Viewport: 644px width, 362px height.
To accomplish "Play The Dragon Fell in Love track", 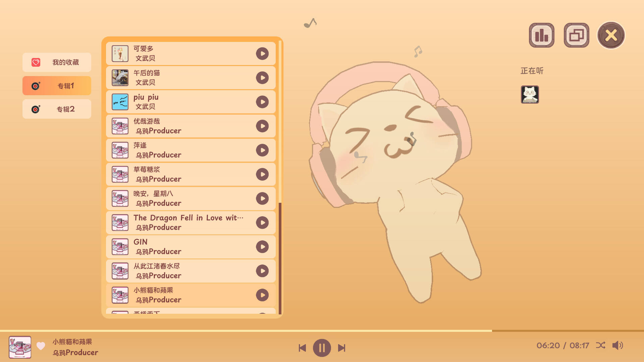I will tap(262, 223).
